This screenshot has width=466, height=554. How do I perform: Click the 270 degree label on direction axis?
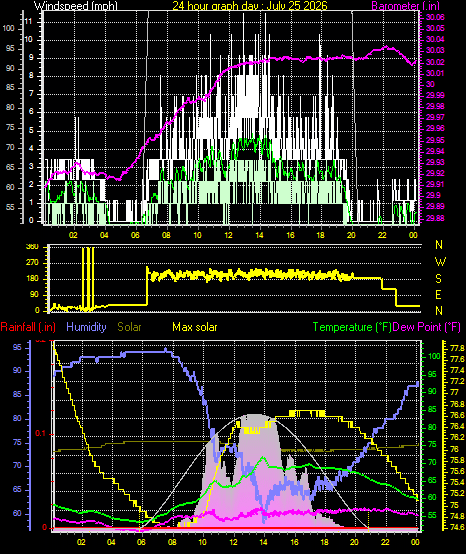[32, 263]
